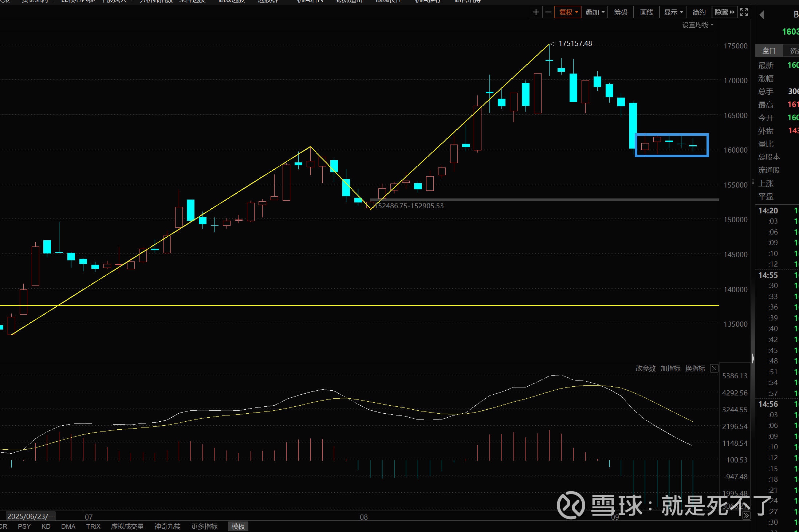
Task: Click the minus zoom-out chart icon
Action: pos(548,12)
